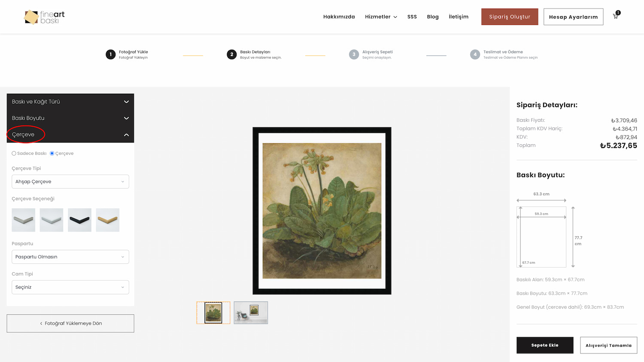Click the Sepete Ekle button
644x362 pixels.
[x=545, y=345]
